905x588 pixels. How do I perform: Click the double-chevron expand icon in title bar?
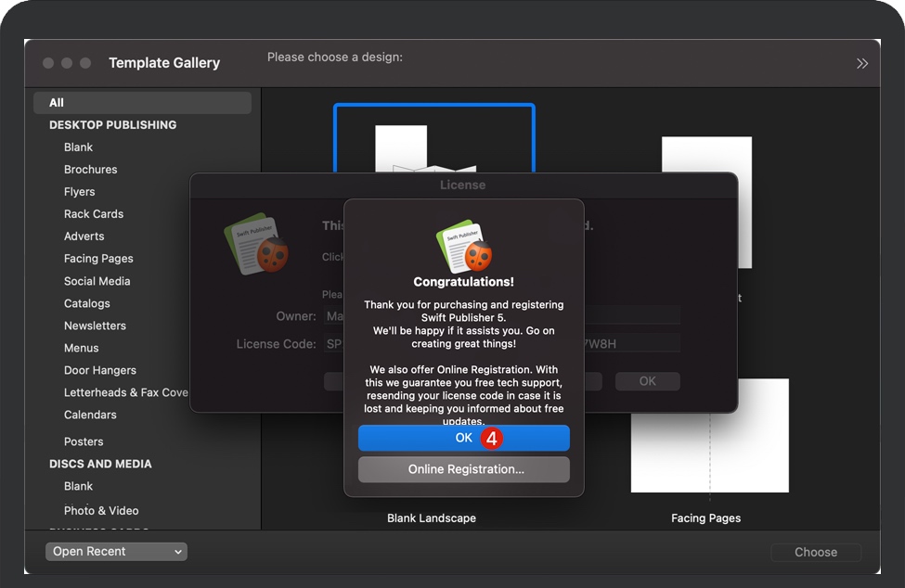pos(861,63)
